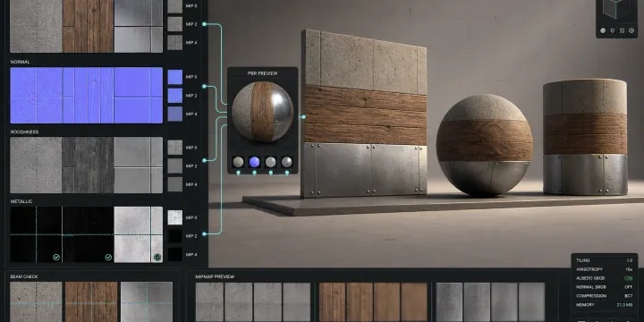This screenshot has height=322, width=644.
Task: Select the Metallic MIP 4 swatch
Action: 175,255
